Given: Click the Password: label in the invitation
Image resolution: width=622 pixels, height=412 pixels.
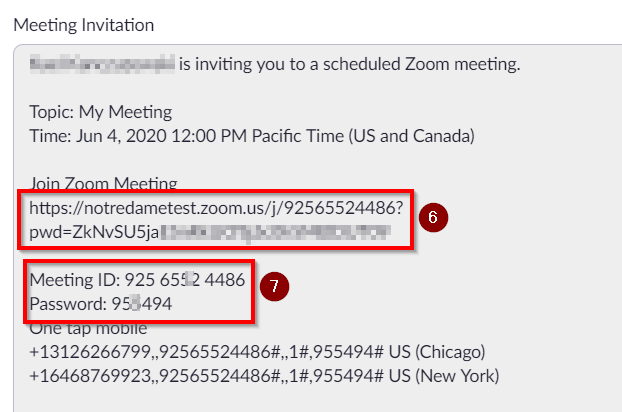Looking at the screenshot, I should tap(68, 304).
